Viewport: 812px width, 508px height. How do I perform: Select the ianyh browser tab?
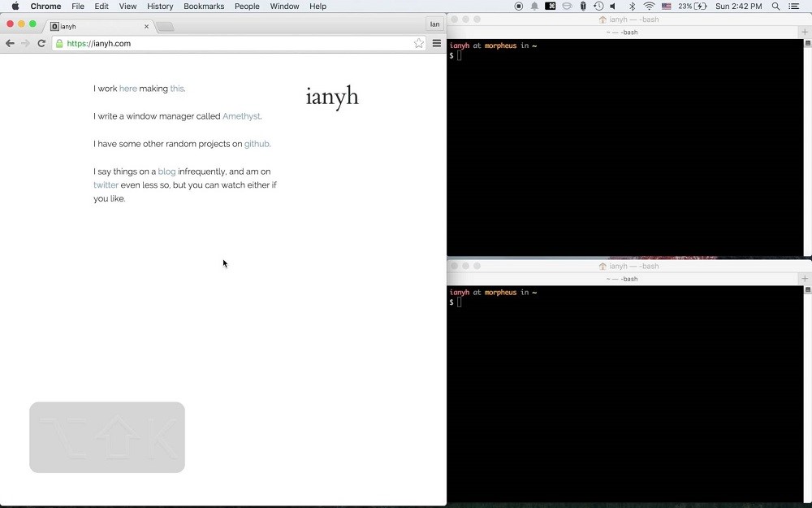pos(98,27)
